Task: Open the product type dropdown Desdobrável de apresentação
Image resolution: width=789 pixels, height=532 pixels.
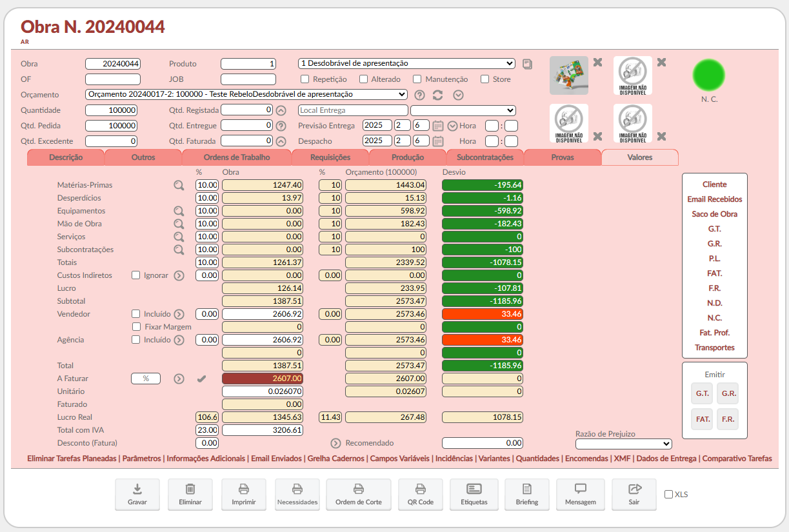Action: 406,63
